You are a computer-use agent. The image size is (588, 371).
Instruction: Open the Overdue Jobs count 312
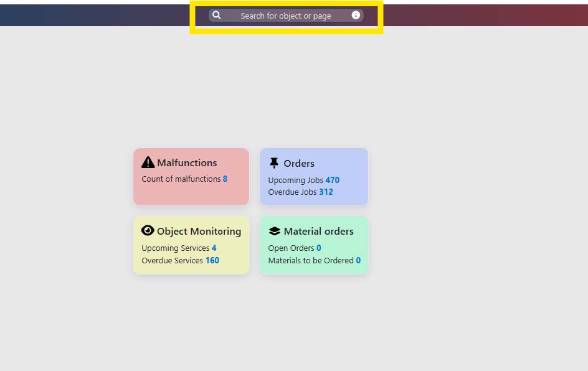click(326, 192)
